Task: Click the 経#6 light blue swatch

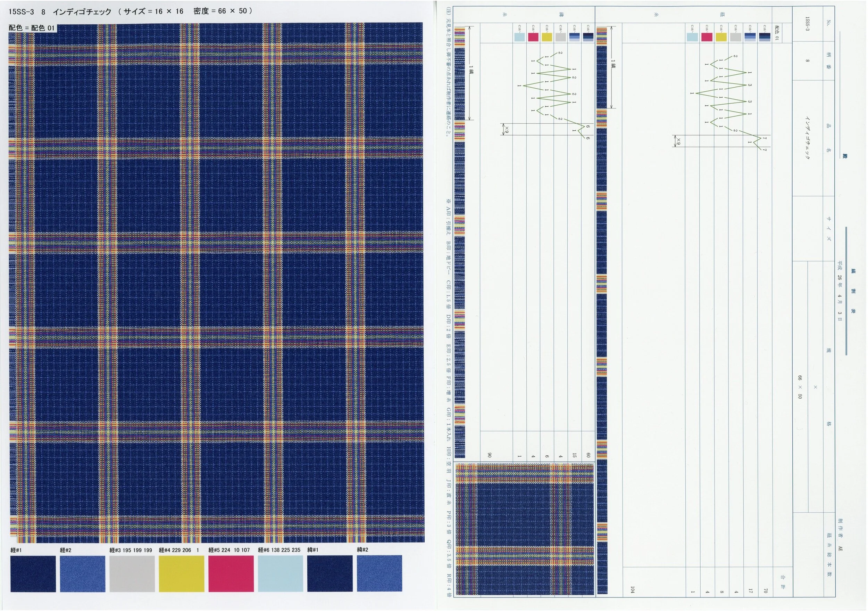Action: pyautogui.click(x=281, y=573)
